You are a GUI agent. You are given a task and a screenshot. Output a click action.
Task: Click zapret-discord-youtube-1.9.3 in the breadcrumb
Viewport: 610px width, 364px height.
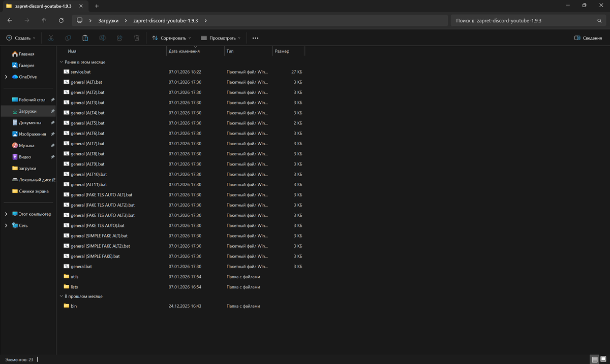click(x=165, y=21)
